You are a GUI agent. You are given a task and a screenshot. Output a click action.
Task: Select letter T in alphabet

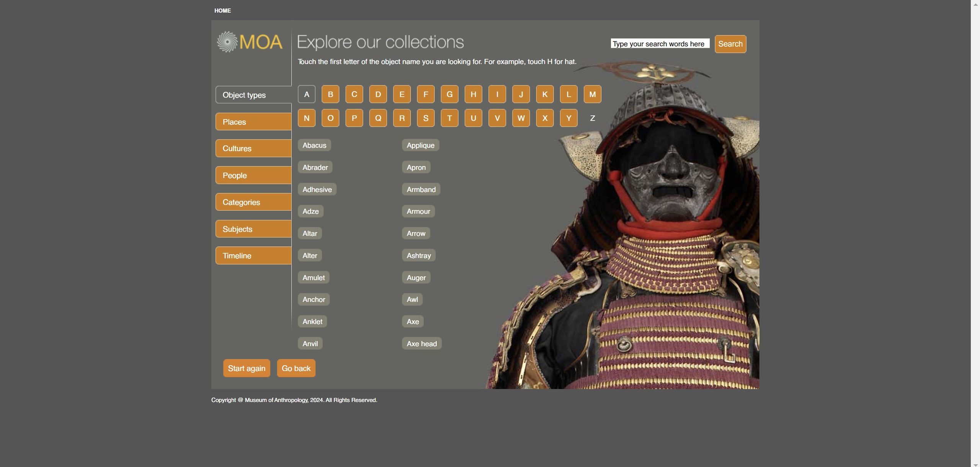tap(449, 118)
